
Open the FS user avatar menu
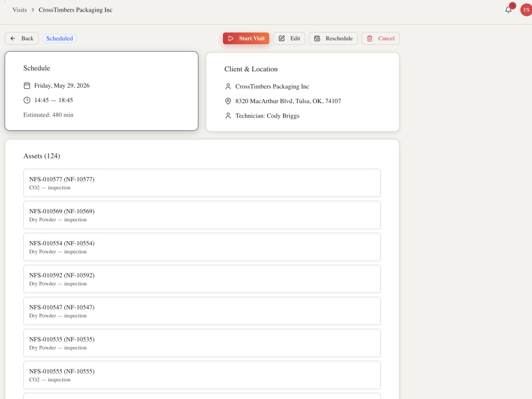(526, 10)
